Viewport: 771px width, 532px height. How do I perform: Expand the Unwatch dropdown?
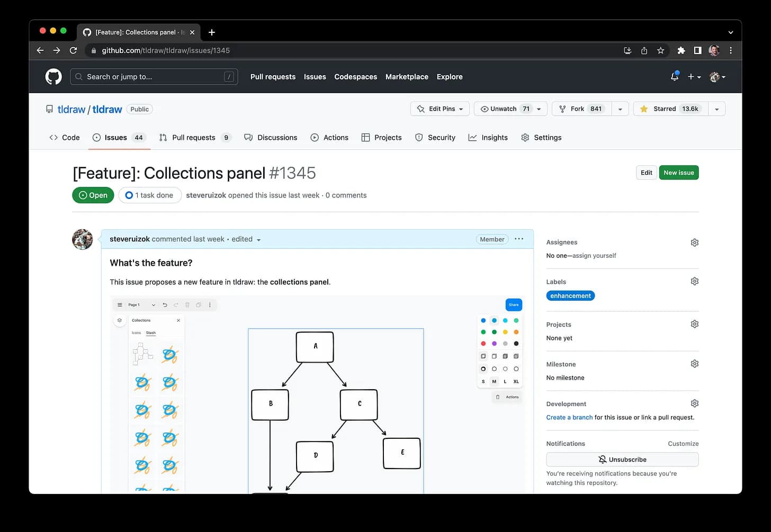[539, 109]
